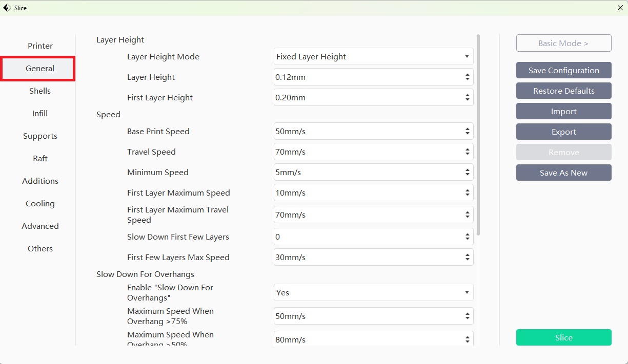The image size is (628, 364).
Task: Open the Shells settings tab
Action: click(40, 91)
